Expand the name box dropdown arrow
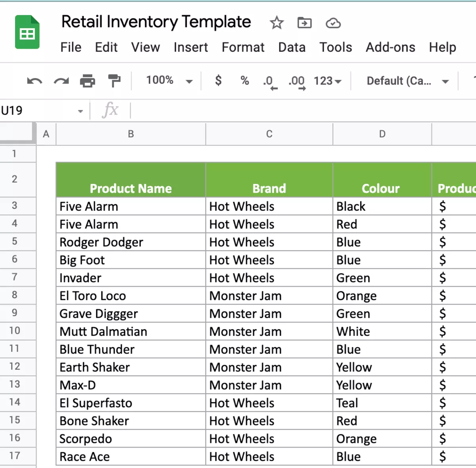The height and width of the screenshot is (468, 476). click(x=81, y=111)
